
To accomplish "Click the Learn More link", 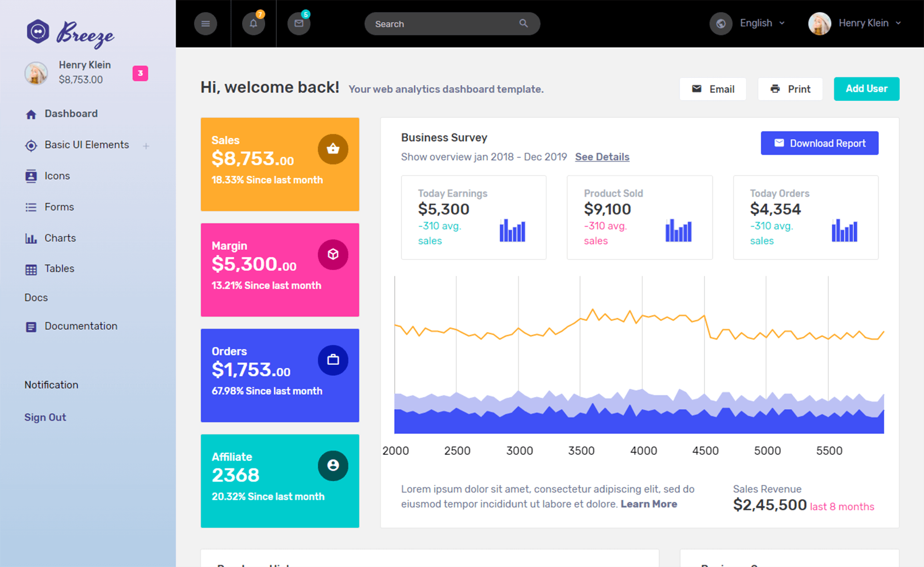I will point(649,503).
